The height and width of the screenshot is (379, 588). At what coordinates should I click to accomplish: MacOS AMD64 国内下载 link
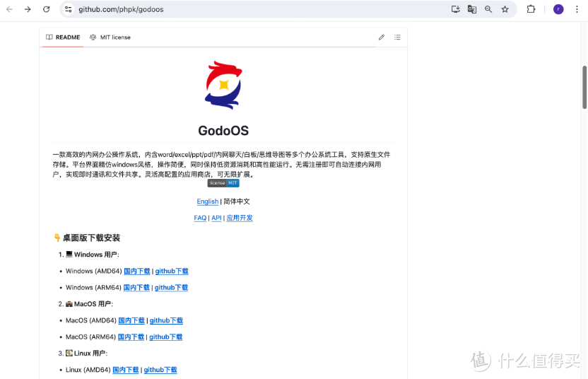[x=131, y=320]
